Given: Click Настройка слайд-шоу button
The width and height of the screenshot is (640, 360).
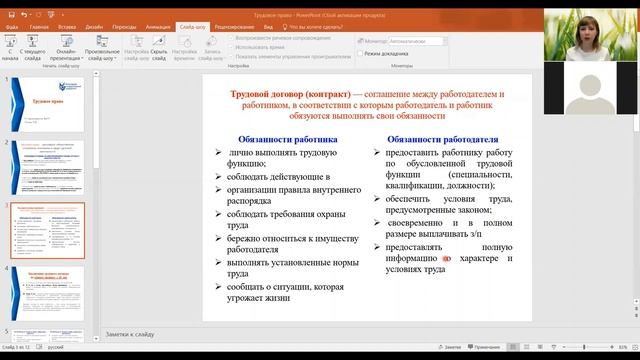Looking at the screenshot, I should pyautogui.click(x=136, y=48).
